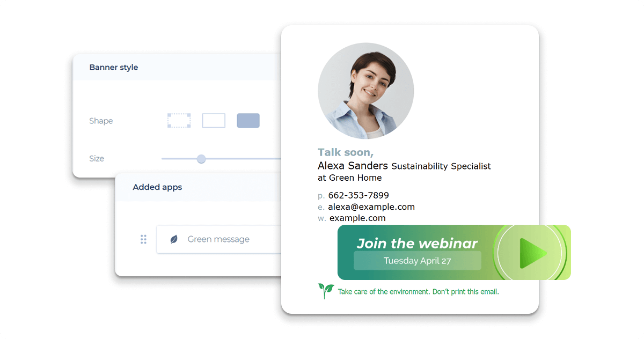
Task: Select the outlined banner shape option
Action: coord(214,120)
